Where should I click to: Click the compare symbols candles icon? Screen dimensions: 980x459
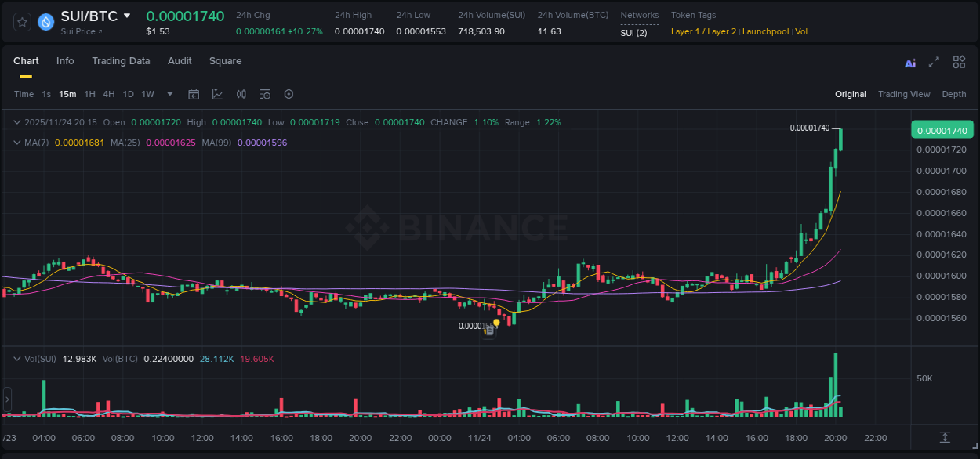[x=241, y=94]
